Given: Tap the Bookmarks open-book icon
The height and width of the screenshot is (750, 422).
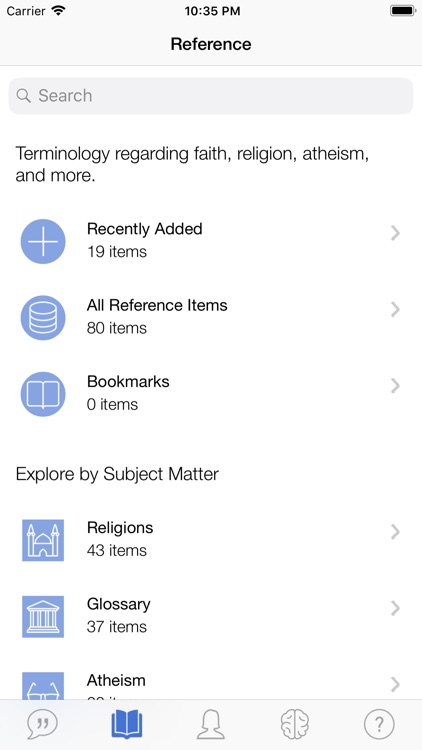Looking at the screenshot, I should coord(43,394).
